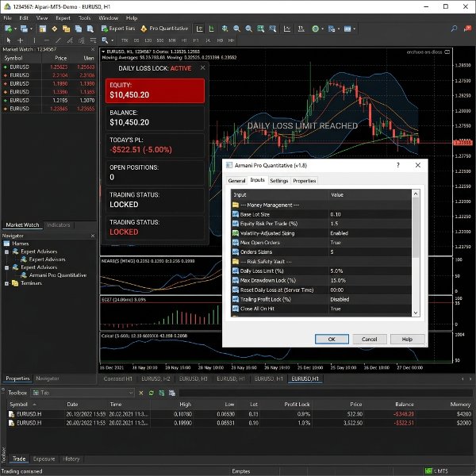
Task: Switch to the General tab in dialog
Action: pyautogui.click(x=236, y=181)
